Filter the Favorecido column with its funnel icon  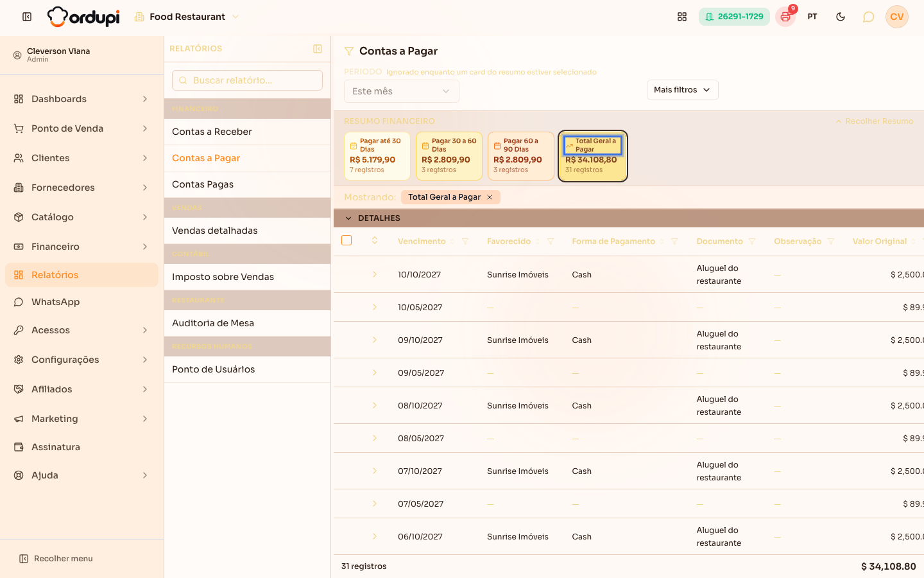[551, 241]
